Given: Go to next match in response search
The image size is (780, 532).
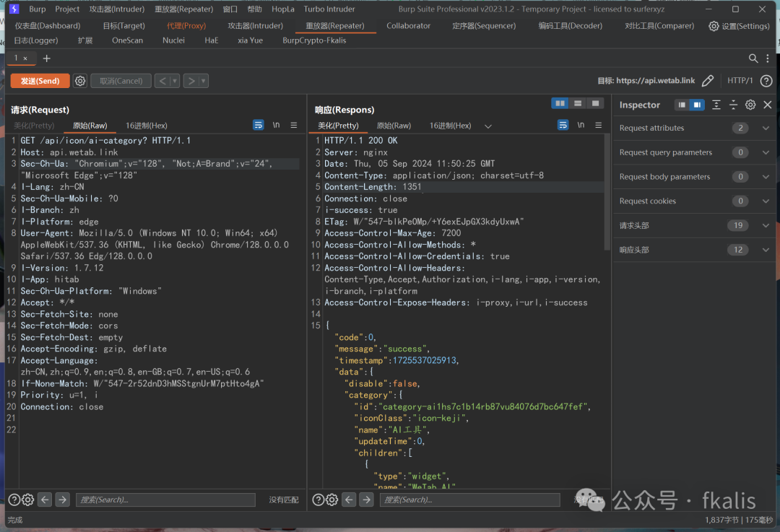Looking at the screenshot, I should (367, 500).
